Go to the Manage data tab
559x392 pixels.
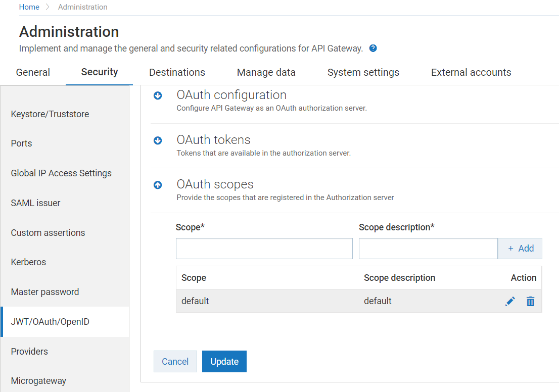(266, 72)
